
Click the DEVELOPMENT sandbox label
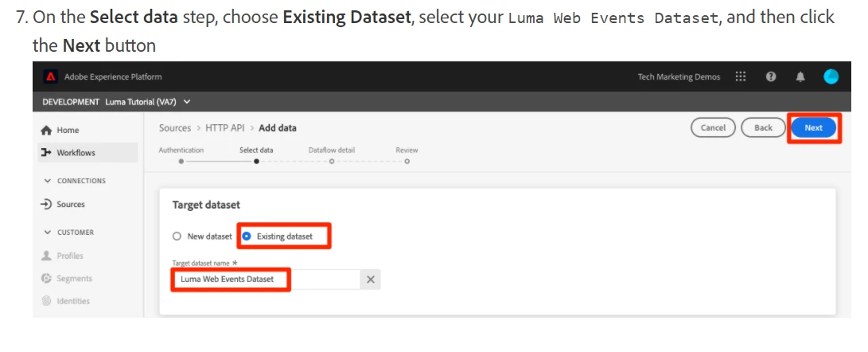(x=71, y=101)
